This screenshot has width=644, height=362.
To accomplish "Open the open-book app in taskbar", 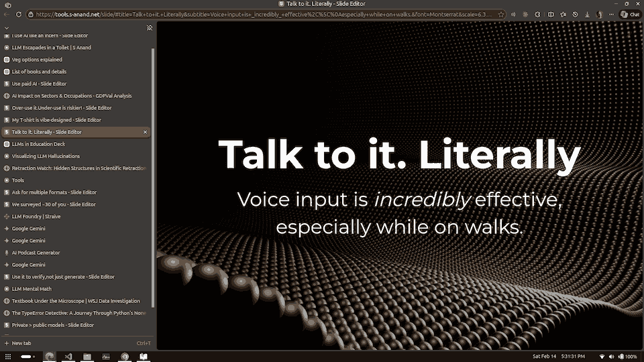I will [x=144, y=357].
